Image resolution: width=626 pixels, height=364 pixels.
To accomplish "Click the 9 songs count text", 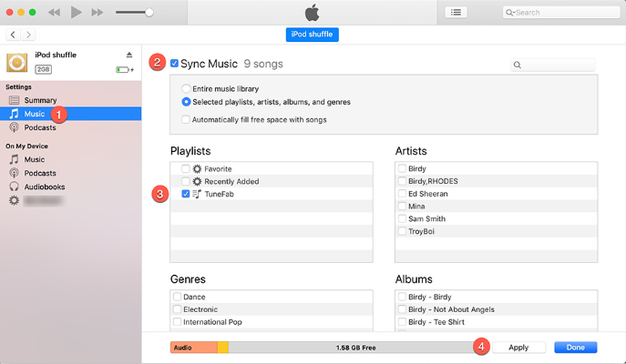I will click(x=263, y=64).
